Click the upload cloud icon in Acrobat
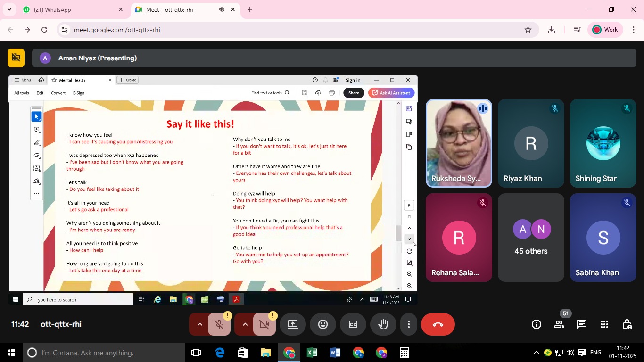 click(x=318, y=93)
